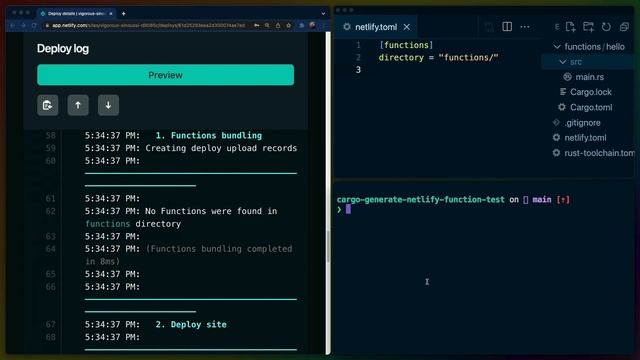Collapse the src folder
640x360 pixels.
[562, 62]
